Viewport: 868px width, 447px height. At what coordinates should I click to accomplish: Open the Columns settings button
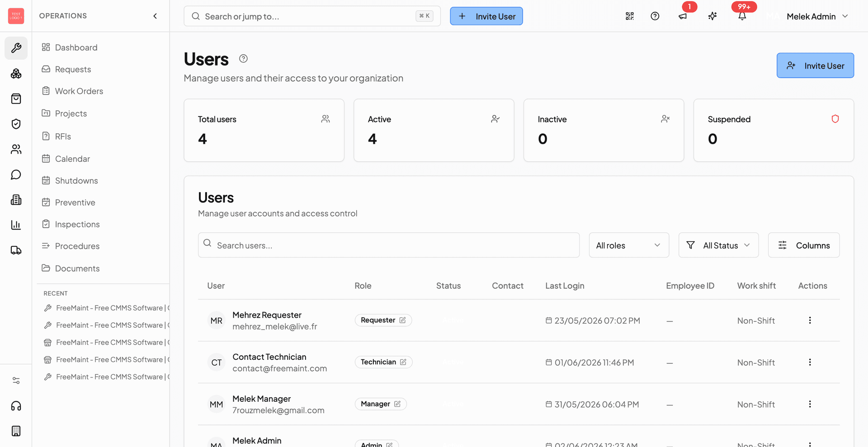[x=804, y=245]
